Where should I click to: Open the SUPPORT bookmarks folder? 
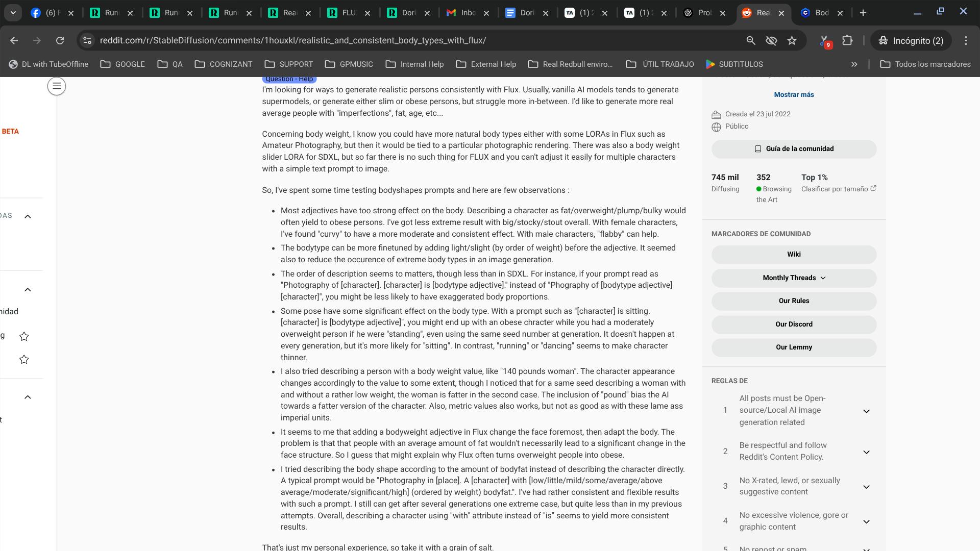(289, 64)
